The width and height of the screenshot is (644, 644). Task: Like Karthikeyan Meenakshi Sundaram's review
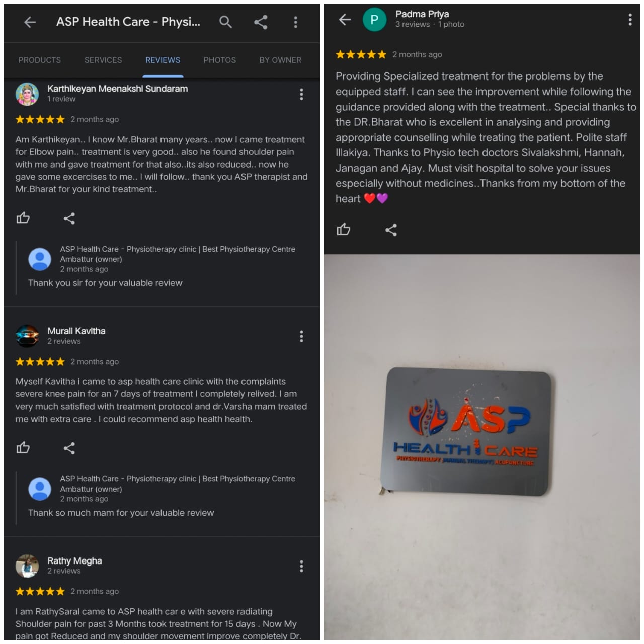(23, 218)
